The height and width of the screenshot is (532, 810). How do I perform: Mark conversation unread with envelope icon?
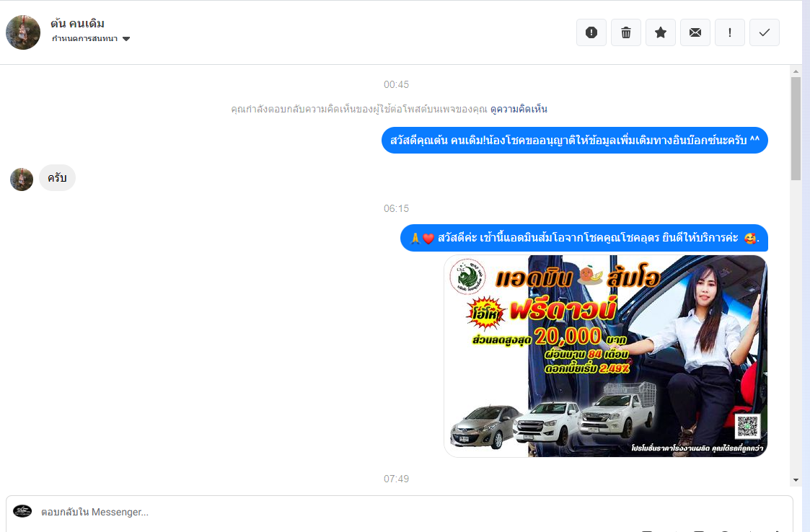pos(695,32)
